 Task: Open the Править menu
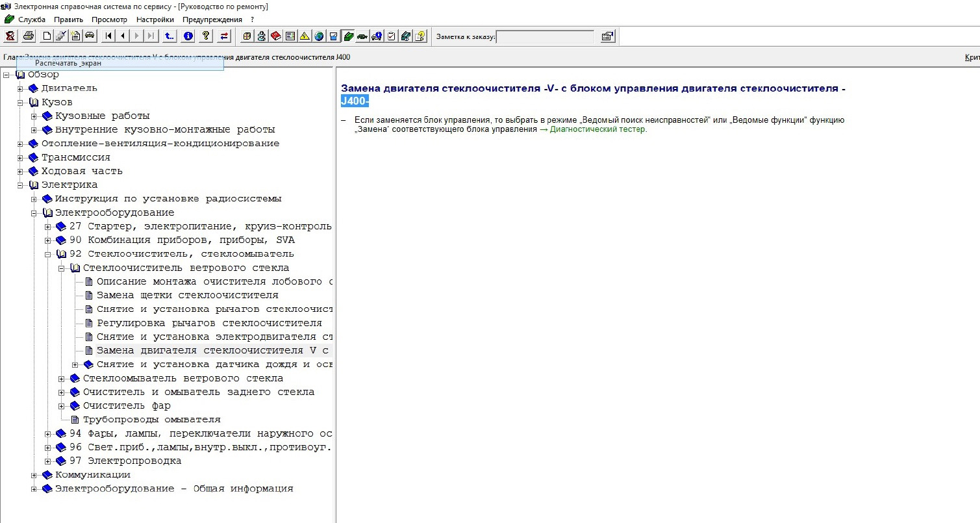point(68,19)
